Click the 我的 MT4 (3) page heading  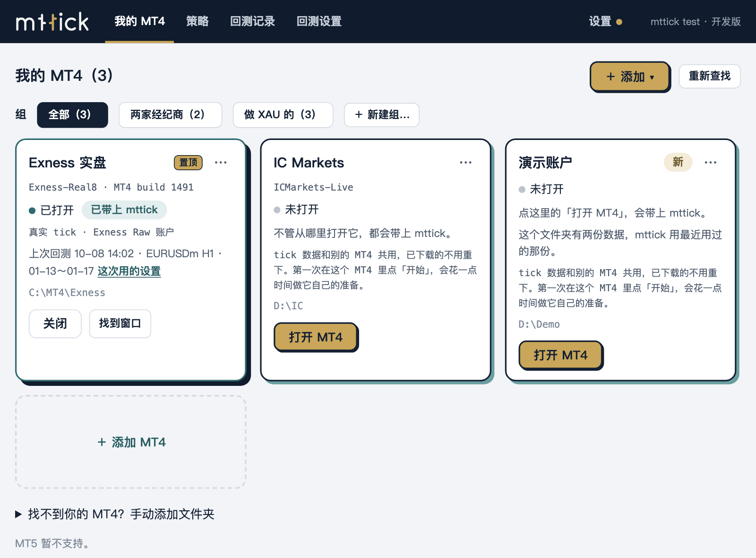pos(64,76)
